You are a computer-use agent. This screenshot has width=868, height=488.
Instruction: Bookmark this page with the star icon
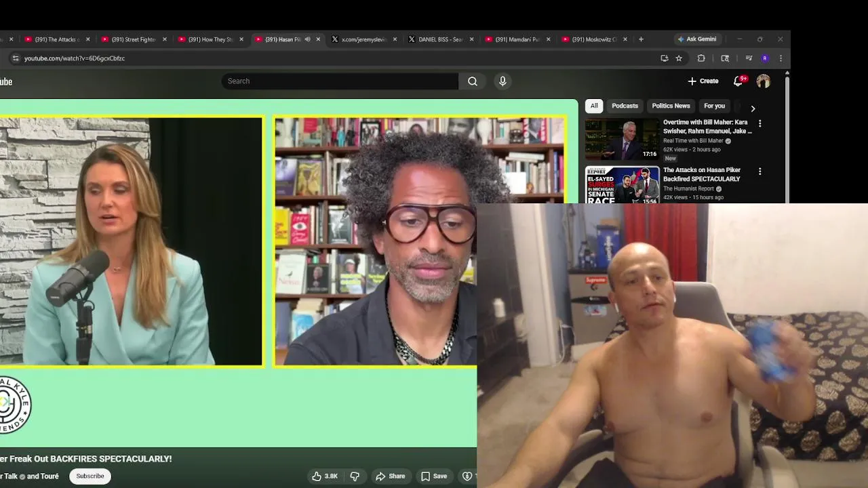(x=679, y=58)
